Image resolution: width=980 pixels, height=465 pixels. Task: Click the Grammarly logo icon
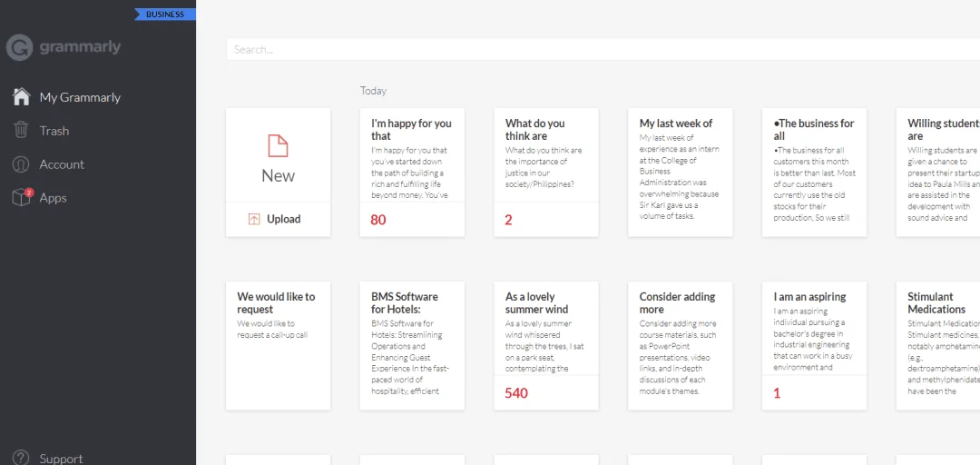click(19, 47)
